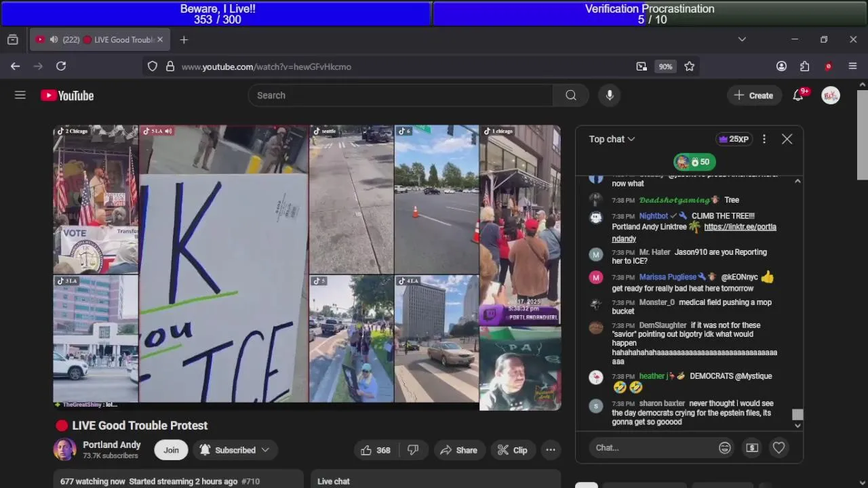The image size is (868, 488).
Task: Click the 50 hype points pill
Action: [x=694, y=162]
